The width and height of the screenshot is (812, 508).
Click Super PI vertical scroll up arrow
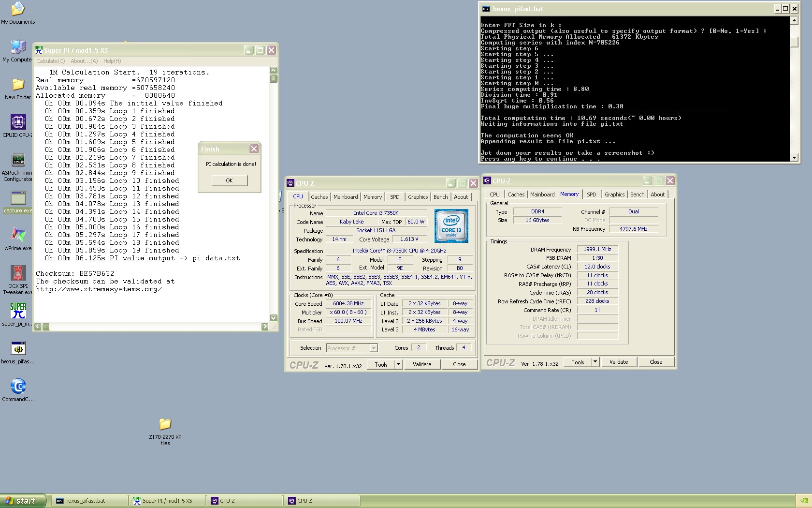274,70
